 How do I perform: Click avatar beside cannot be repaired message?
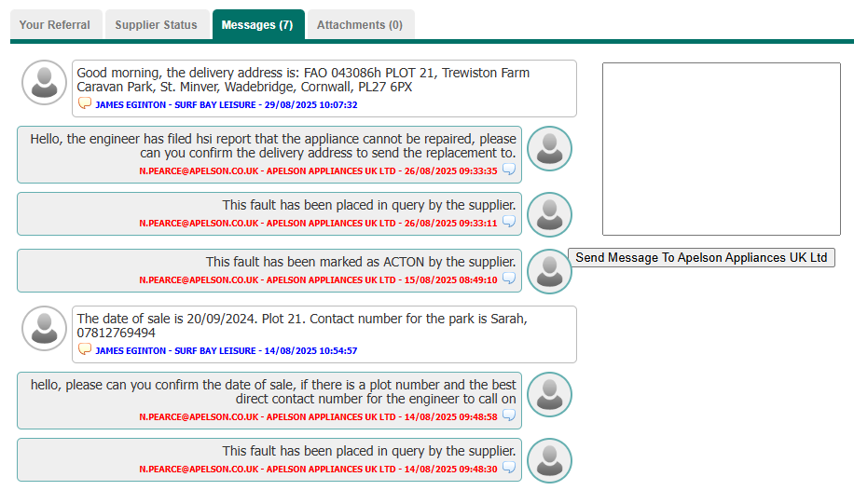(x=549, y=148)
